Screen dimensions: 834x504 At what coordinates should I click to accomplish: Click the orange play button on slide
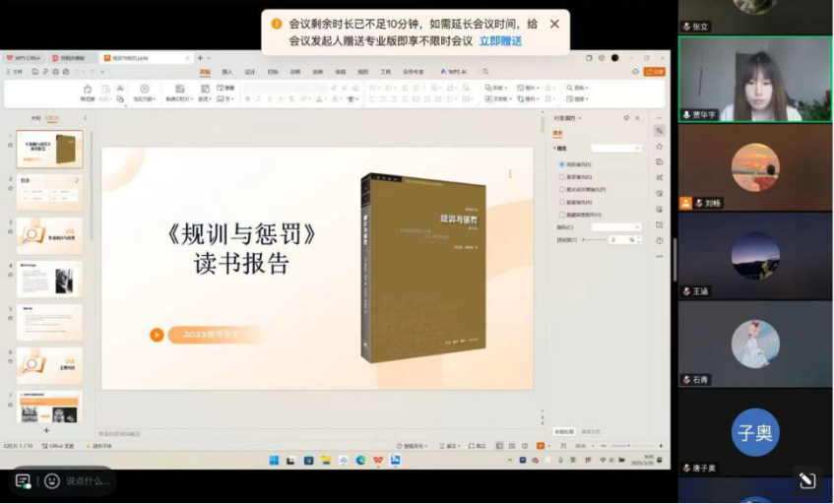pos(157,335)
